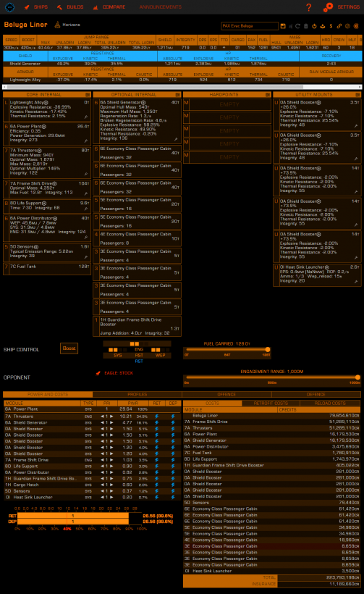Switch to the RETROFIT COSTS tab
364x594 pixels.
point(271,403)
